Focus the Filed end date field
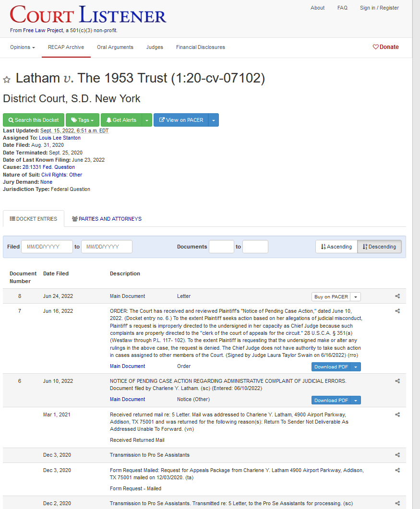420x509 pixels. (x=107, y=247)
